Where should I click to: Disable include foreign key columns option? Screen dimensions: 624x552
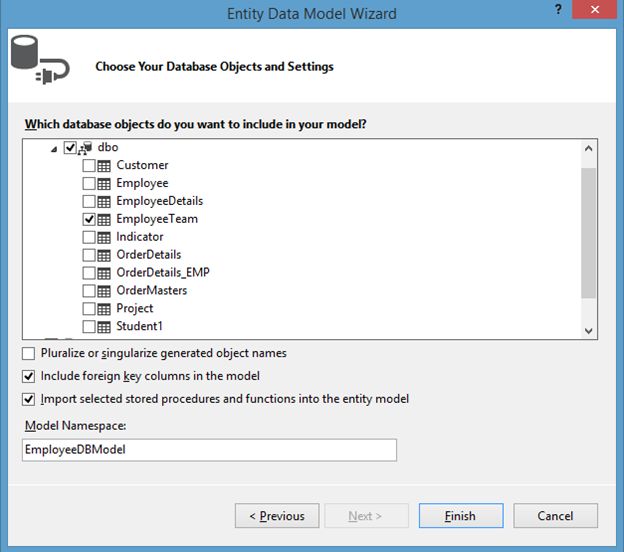pyautogui.click(x=28, y=377)
